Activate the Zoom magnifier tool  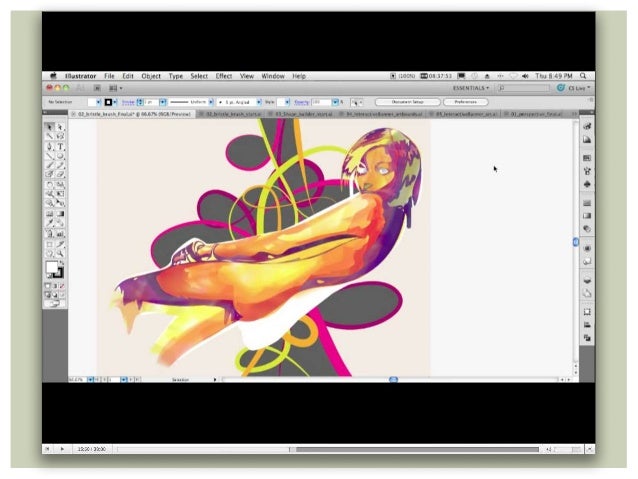(60, 254)
